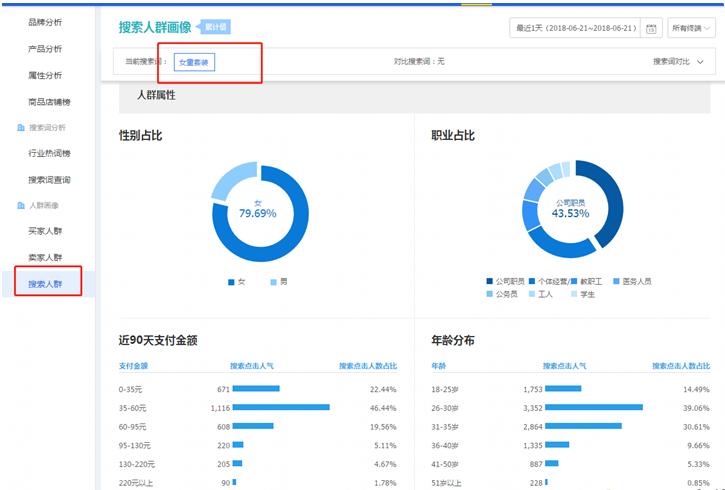The height and width of the screenshot is (490, 725).
Task: Toggle the 医务人员 legend marker
Action: point(616,281)
